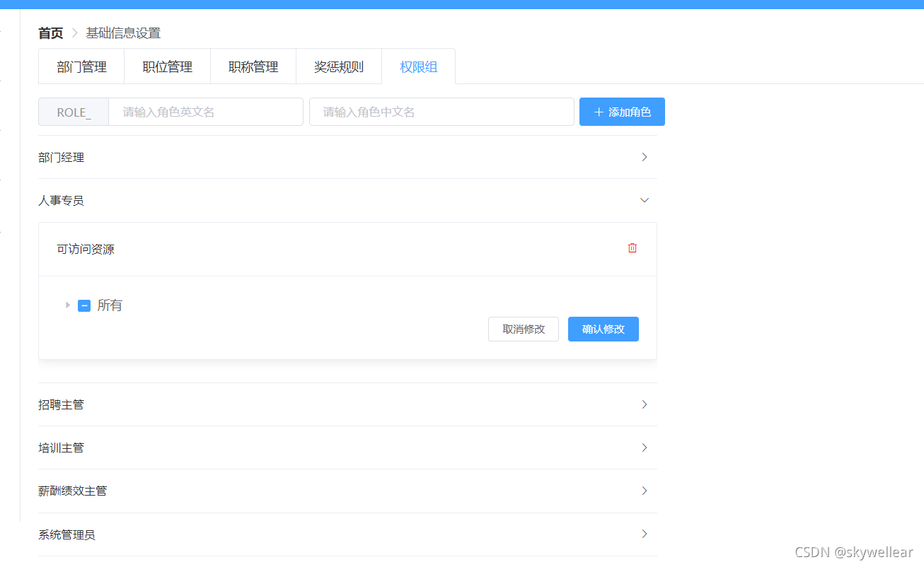Click the right chevron on 部门经理 row

point(644,157)
